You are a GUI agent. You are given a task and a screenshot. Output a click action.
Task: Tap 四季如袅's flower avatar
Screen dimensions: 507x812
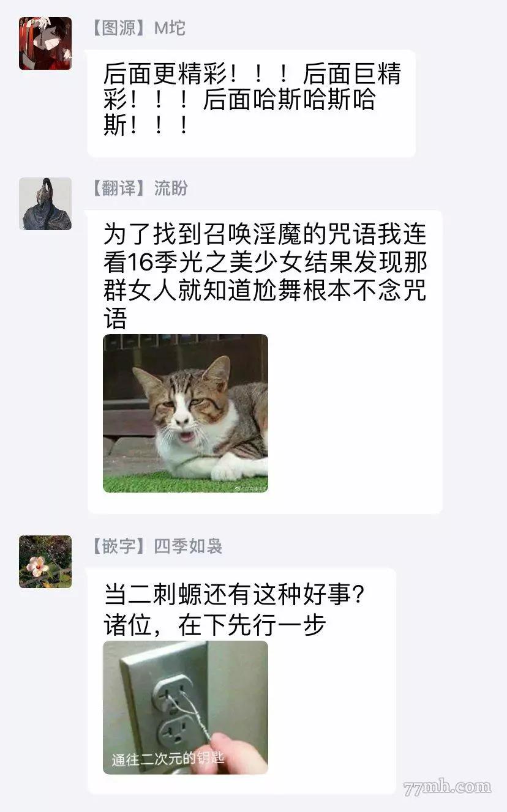pyautogui.click(x=45, y=562)
